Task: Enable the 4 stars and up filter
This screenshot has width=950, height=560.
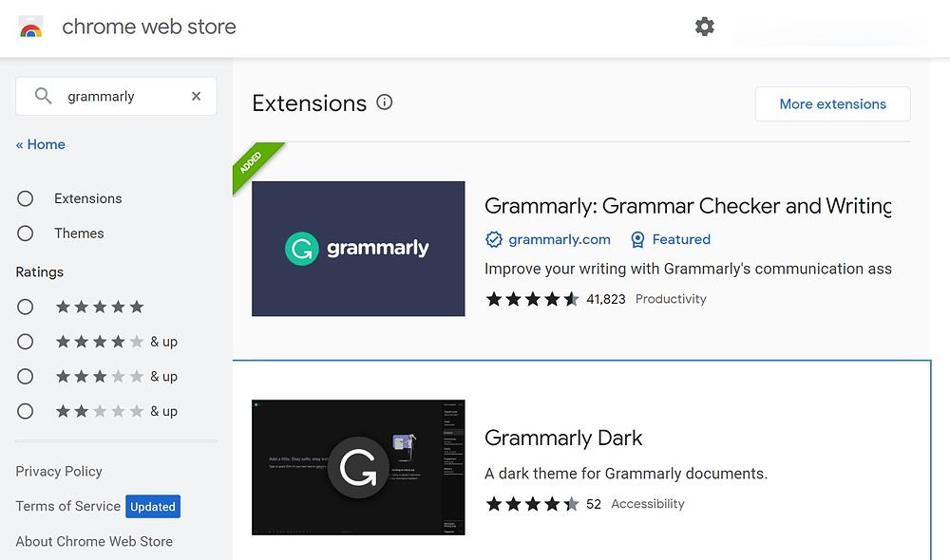Action: (x=27, y=341)
